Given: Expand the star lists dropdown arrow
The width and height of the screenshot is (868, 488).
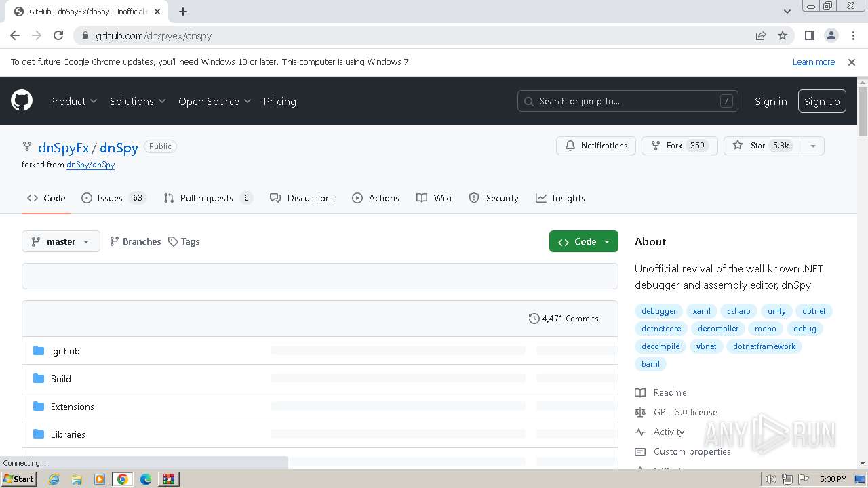Looking at the screenshot, I should 812,146.
